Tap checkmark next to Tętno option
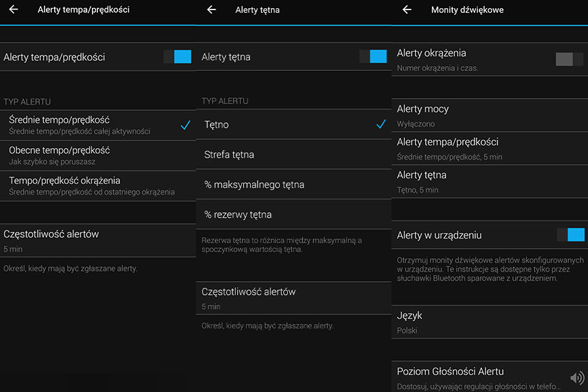Image resolution: width=588 pixels, height=392 pixels. pyautogui.click(x=381, y=124)
